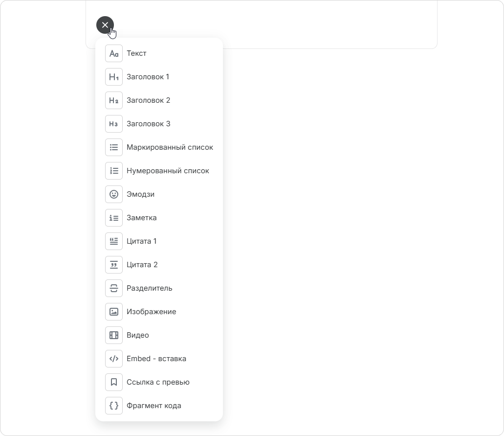
Task: Add Ссылка с превью block
Action: [159, 382]
